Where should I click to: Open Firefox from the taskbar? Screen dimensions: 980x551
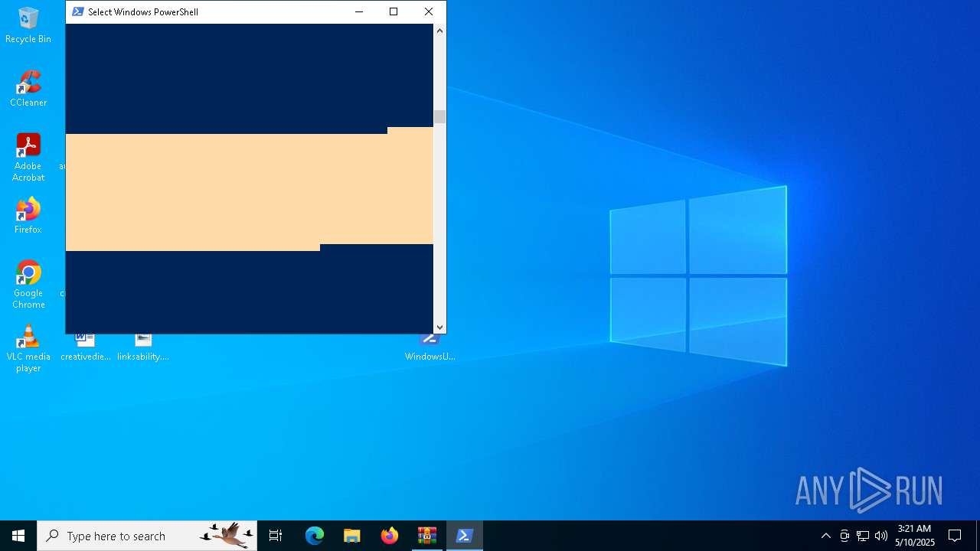click(x=390, y=536)
